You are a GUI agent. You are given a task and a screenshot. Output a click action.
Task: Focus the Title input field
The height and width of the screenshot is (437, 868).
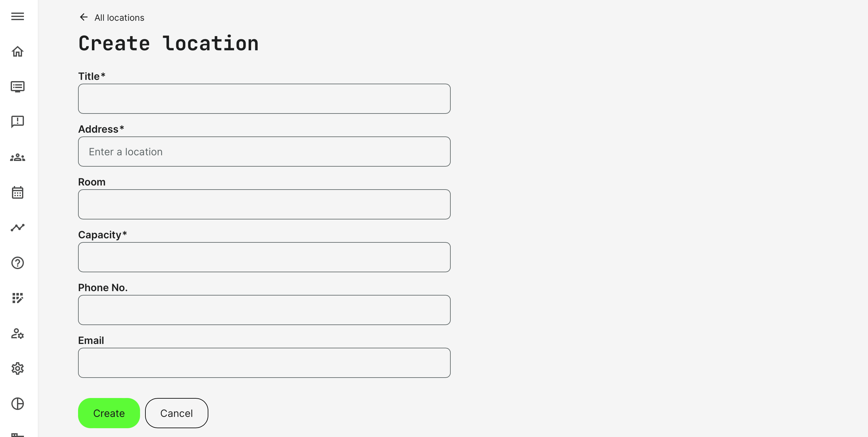click(264, 99)
